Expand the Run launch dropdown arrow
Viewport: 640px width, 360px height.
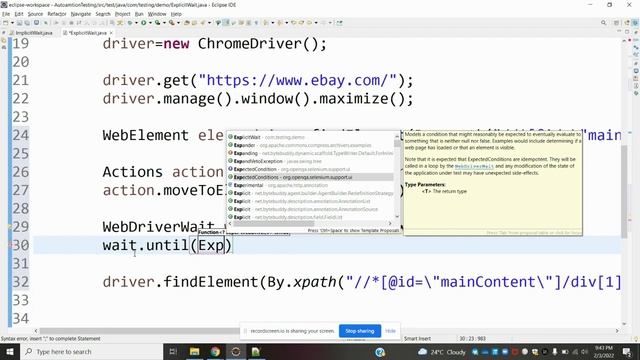pos(151,23)
